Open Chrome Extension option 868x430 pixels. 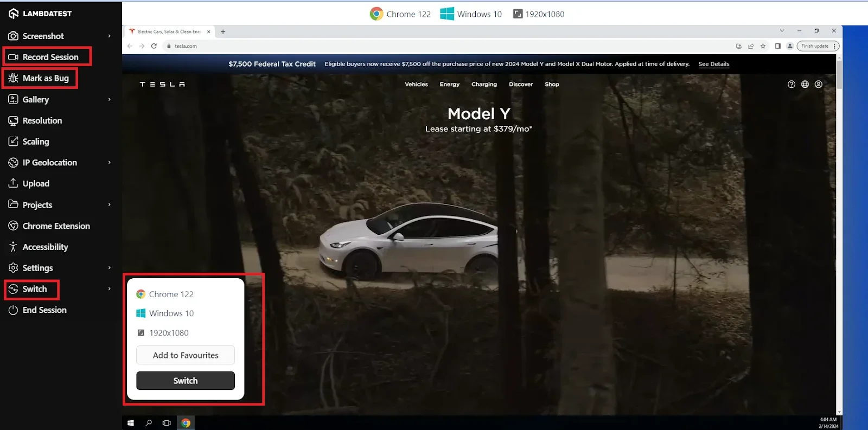coord(56,226)
